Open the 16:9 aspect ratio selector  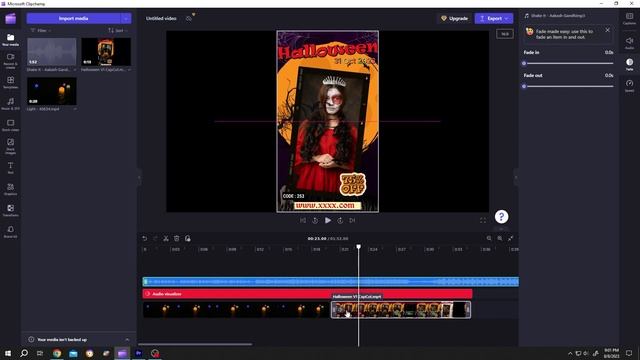coord(505,34)
